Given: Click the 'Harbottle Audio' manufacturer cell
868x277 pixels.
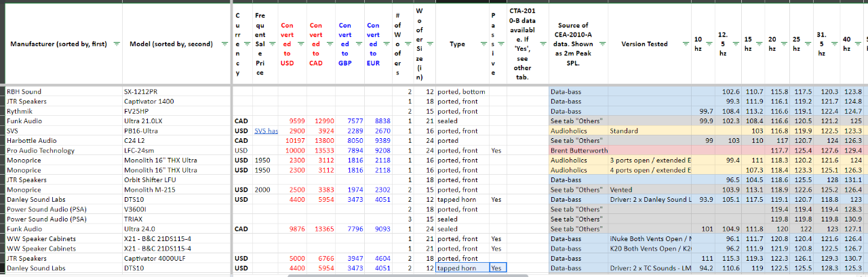Looking at the screenshot, I should click(62, 140).
